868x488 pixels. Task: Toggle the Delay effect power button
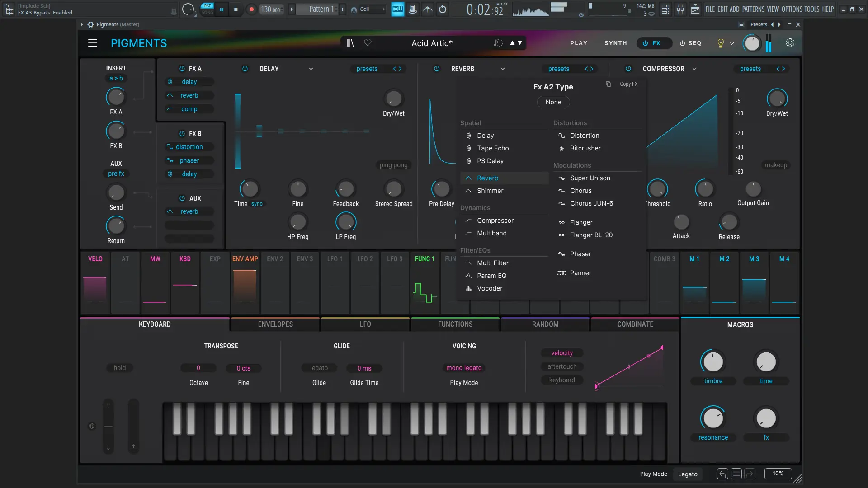coord(245,69)
